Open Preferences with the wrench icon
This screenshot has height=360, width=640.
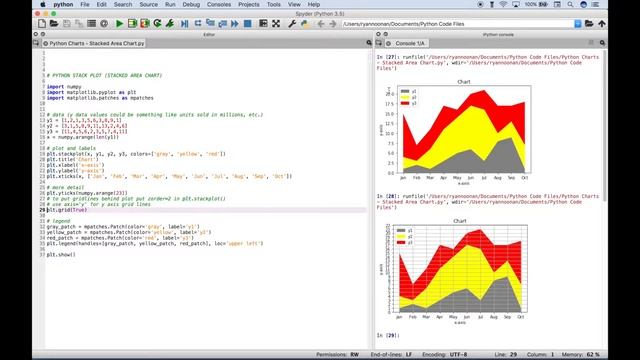coord(292,24)
